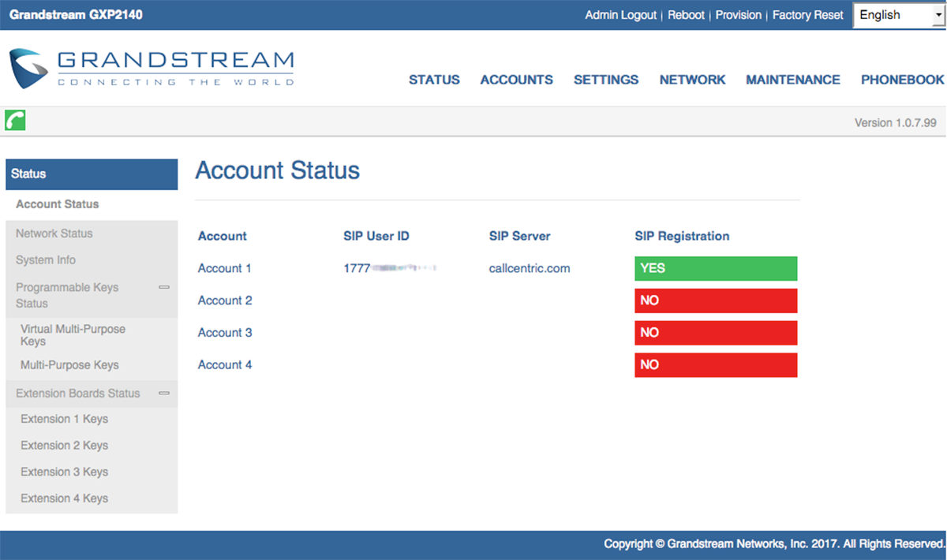Click the Factory Reset link
Screen dimensions: 947x560
point(808,15)
